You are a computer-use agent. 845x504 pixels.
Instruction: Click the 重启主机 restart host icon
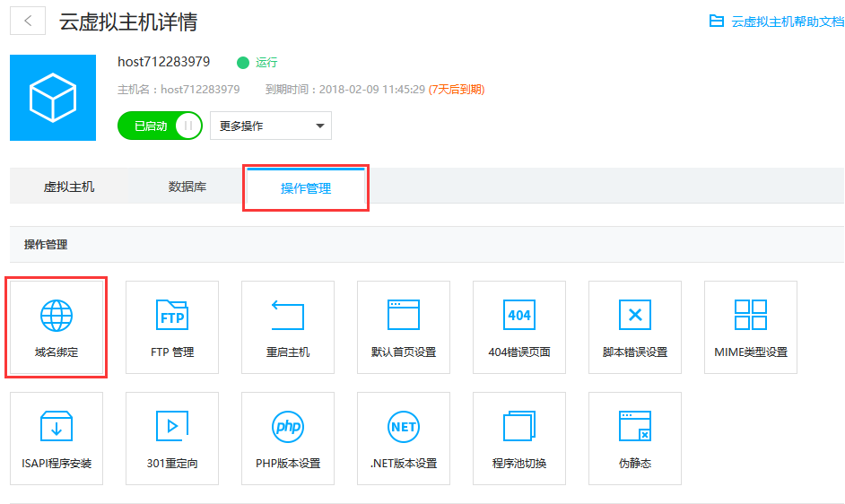pos(288,317)
